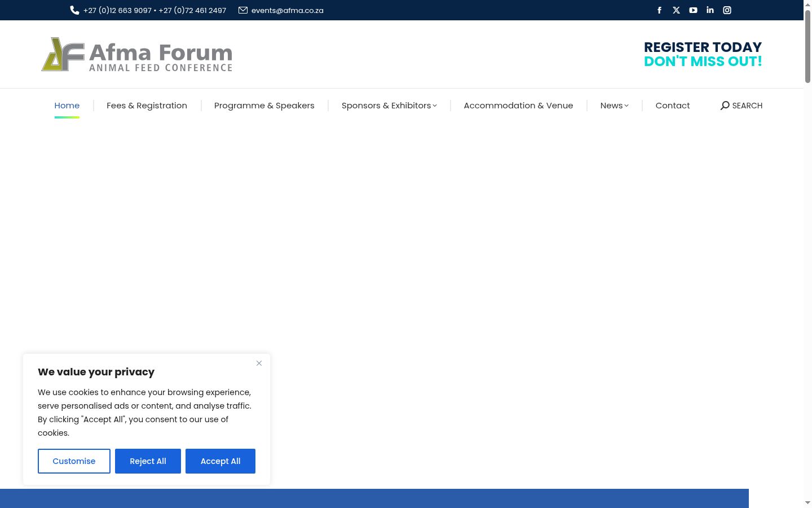Expand the Sponsors & Exhibitors submenu arrow
The height and width of the screenshot is (508, 812).
pyautogui.click(x=435, y=106)
